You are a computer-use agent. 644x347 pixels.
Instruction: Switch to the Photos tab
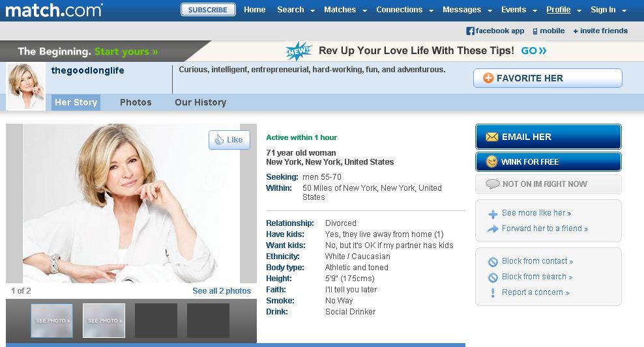(x=136, y=102)
